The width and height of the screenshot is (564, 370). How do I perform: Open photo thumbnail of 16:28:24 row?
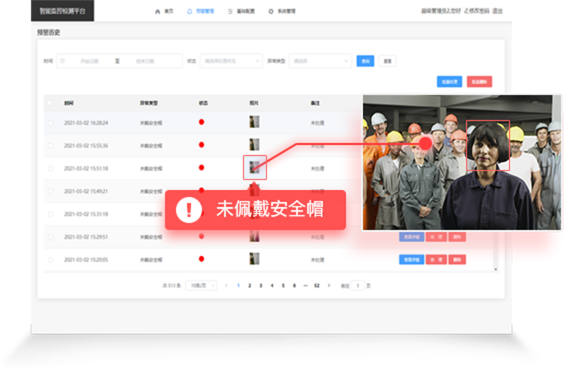[254, 122]
